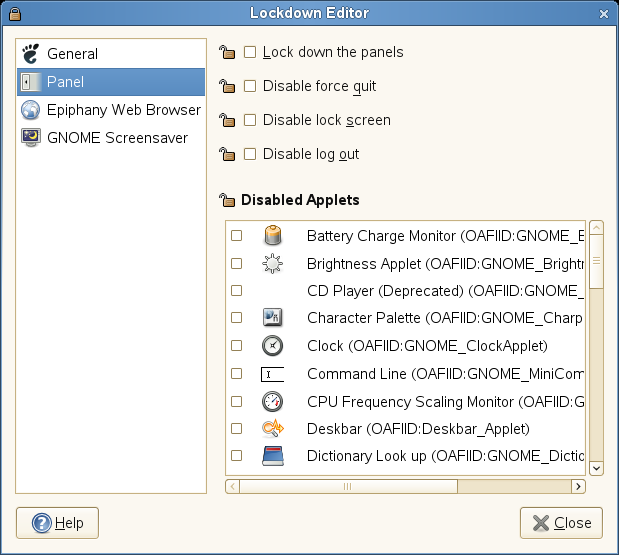Click the panel icon in the sidebar
This screenshot has width=619, height=555.
(x=30, y=82)
